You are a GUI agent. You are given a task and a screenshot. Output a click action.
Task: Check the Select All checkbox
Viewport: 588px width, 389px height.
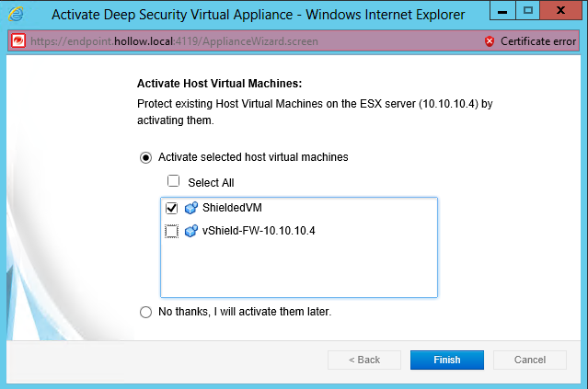click(173, 181)
